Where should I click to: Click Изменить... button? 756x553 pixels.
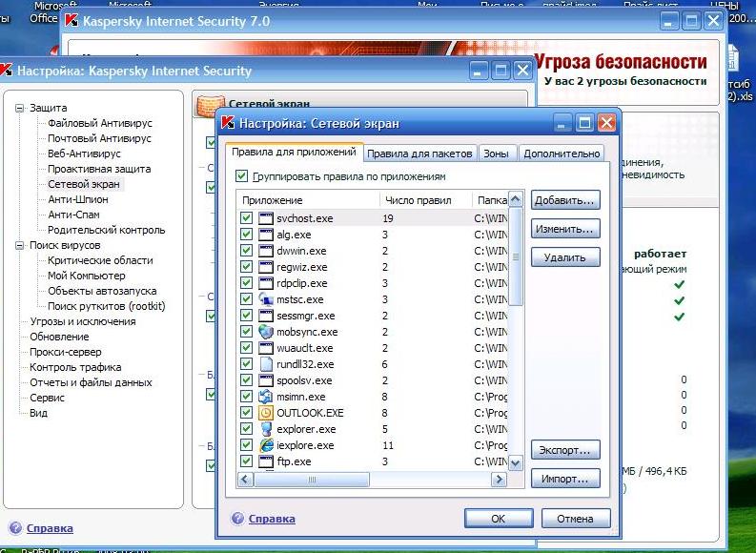click(x=565, y=229)
